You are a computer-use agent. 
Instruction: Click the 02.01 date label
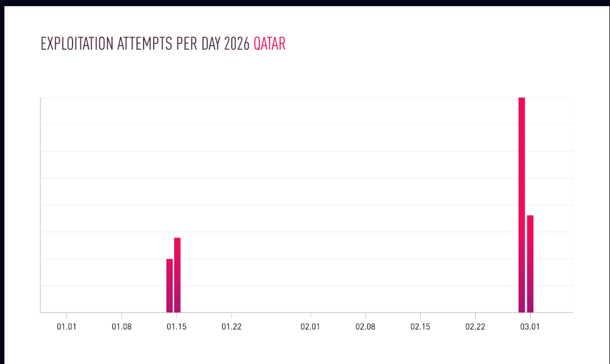tap(311, 327)
